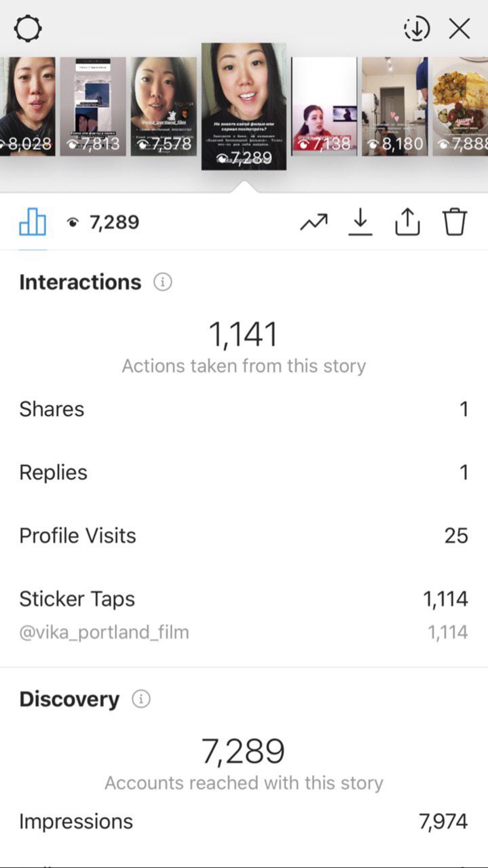
Task: Open the @vika_portland_film sticker mention
Action: [x=104, y=633]
